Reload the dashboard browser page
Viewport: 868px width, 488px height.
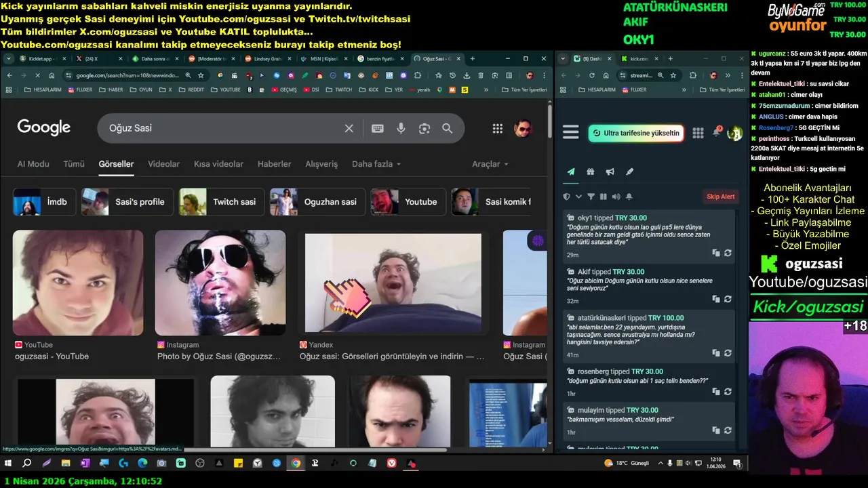(592, 75)
